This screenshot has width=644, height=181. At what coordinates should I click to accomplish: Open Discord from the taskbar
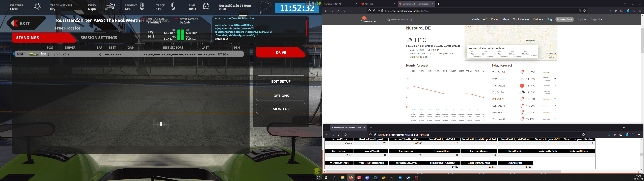[x=367, y=178]
